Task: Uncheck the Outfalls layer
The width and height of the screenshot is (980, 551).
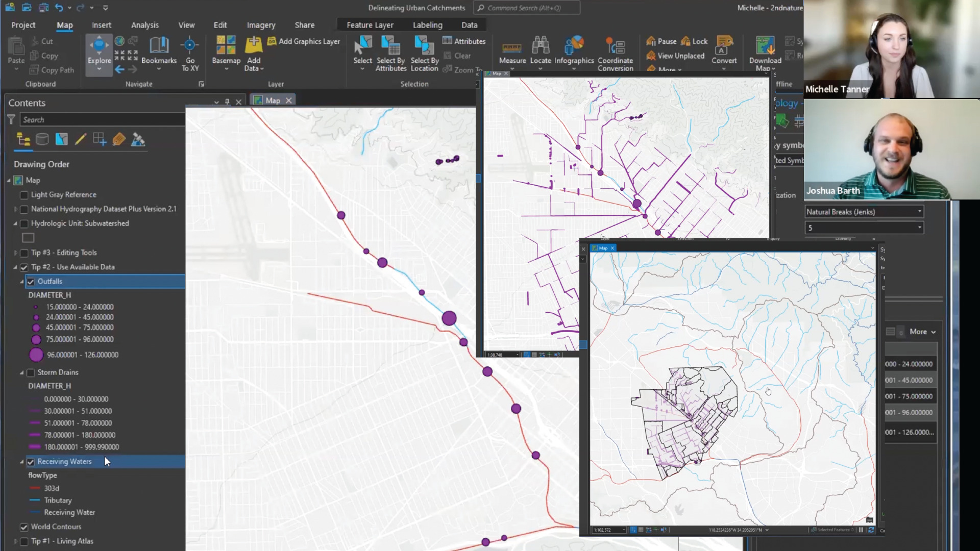Action: click(31, 282)
